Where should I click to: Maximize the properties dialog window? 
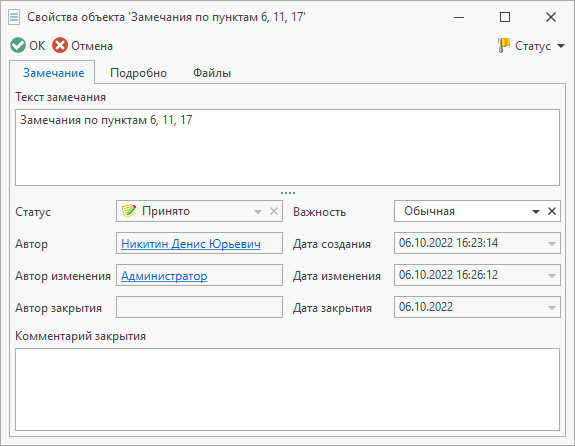click(505, 17)
